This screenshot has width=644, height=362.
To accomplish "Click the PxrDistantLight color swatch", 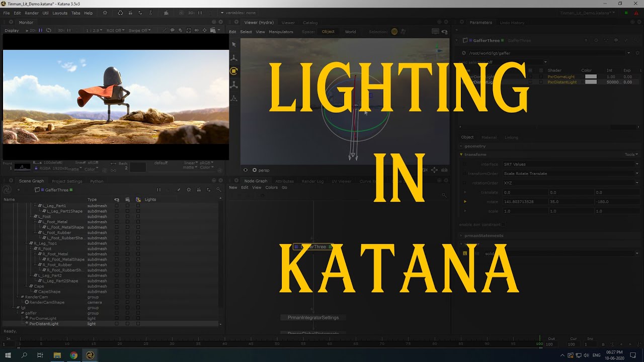I will point(591,82).
